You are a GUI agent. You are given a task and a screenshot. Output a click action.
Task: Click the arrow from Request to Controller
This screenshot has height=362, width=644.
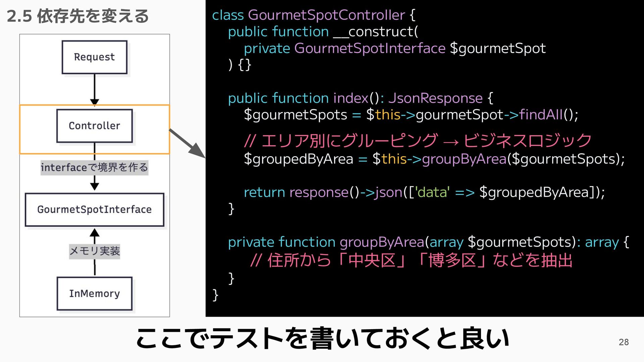coord(95,90)
